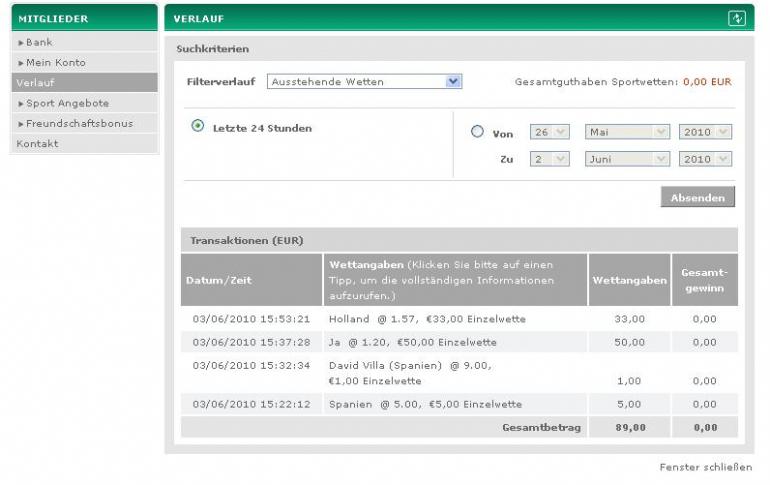Expand the Bank menu arrow
Image resolution: width=770 pixels, height=485 pixels.
21,43
